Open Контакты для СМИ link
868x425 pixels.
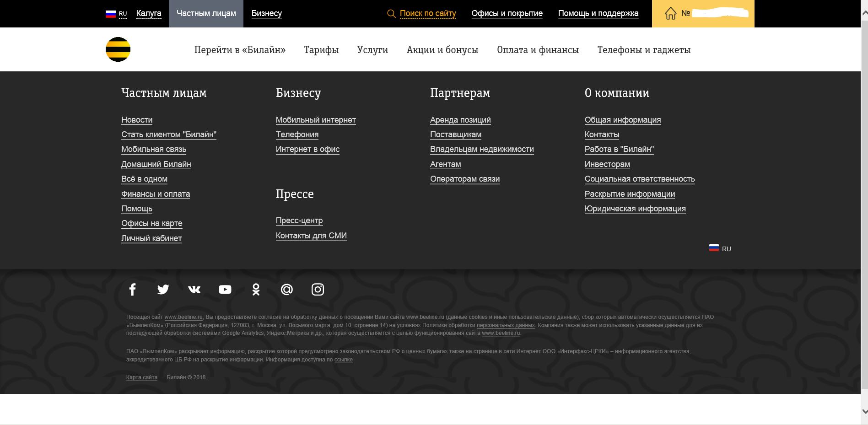click(x=311, y=236)
